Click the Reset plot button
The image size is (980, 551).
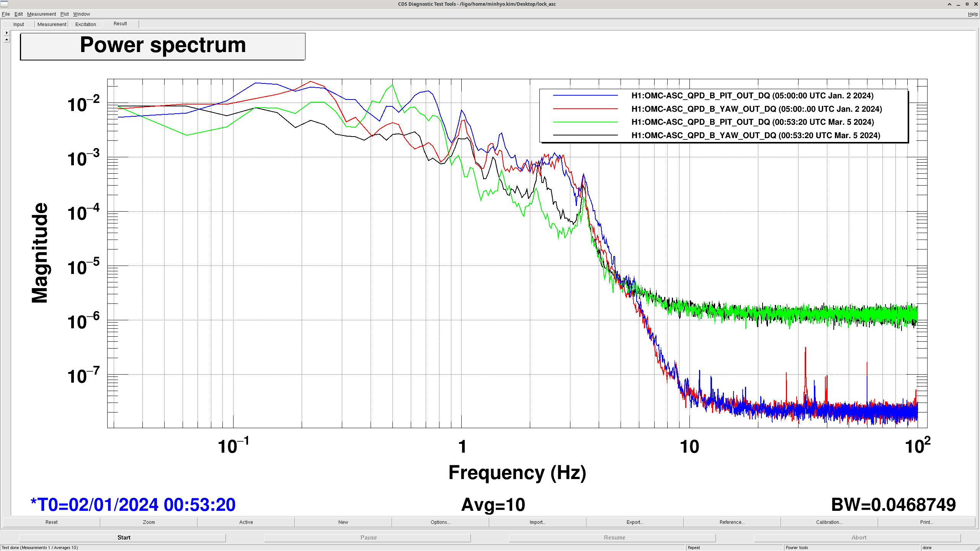51,522
